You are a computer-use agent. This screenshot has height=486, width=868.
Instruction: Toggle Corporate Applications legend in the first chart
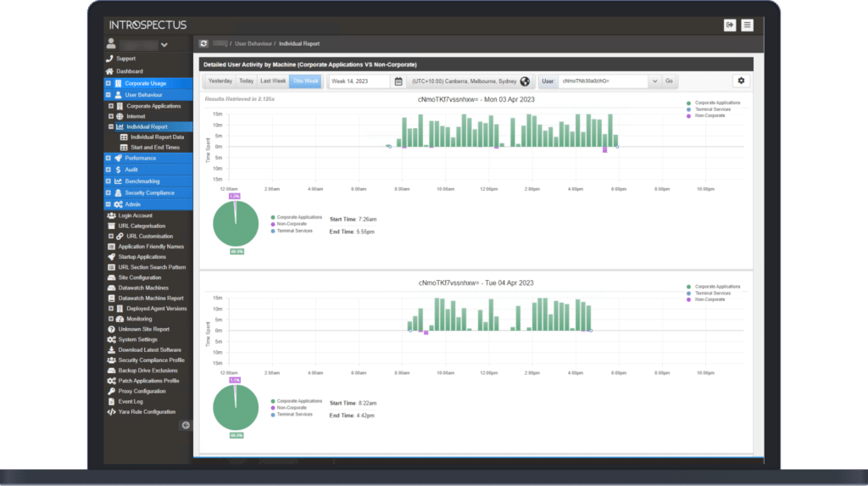pyautogui.click(x=714, y=103)
